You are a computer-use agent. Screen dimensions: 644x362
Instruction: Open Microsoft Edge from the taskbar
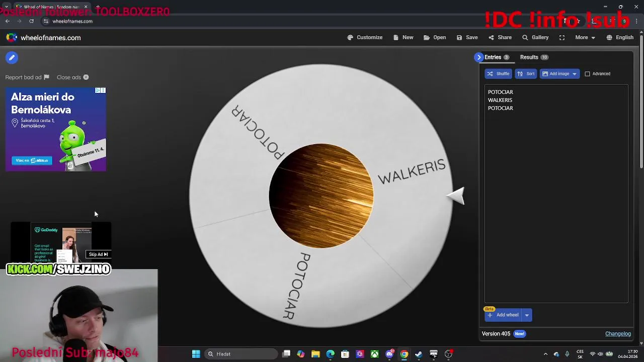[330, 354]
